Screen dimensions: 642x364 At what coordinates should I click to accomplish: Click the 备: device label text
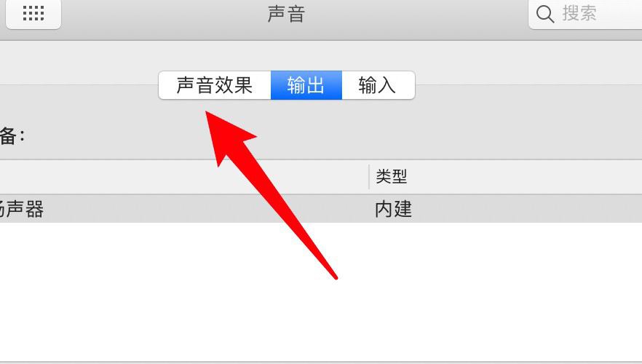click(x=12, y=135)
